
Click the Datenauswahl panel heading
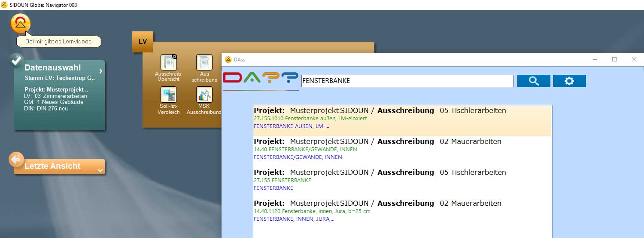[52, 68]
